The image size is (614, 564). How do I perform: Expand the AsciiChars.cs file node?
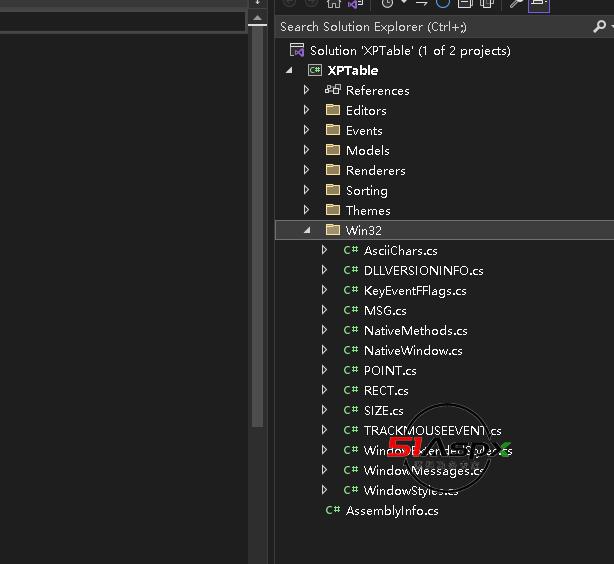324,250
